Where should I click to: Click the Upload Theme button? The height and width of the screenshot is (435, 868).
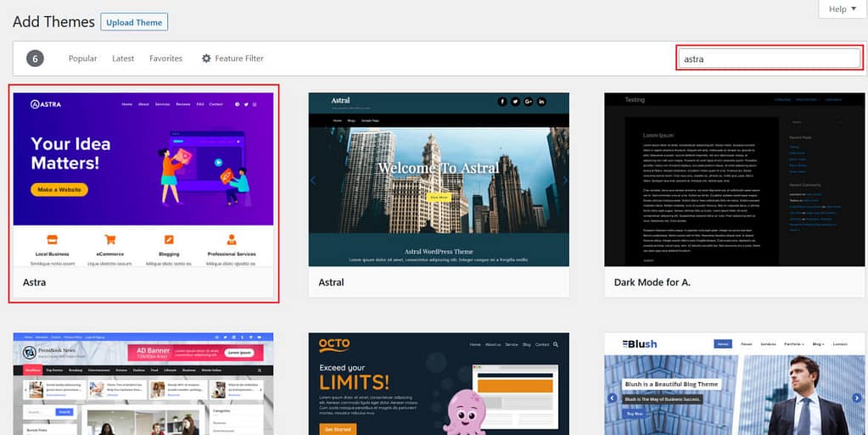134,22
